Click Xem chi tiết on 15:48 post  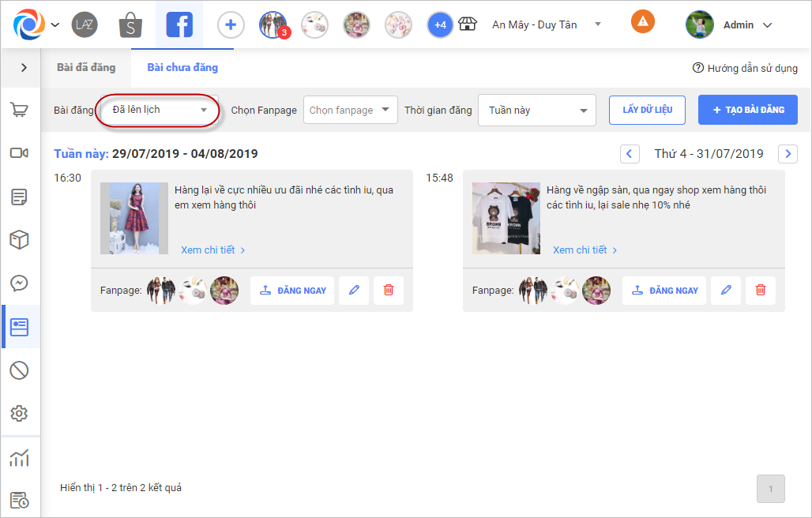click(x=585, y=250)
